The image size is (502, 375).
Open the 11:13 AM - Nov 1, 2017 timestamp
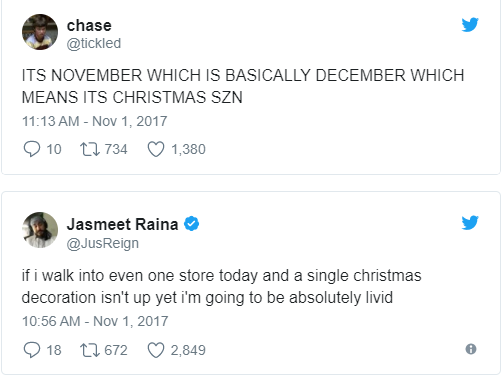(x=95, y=121)
